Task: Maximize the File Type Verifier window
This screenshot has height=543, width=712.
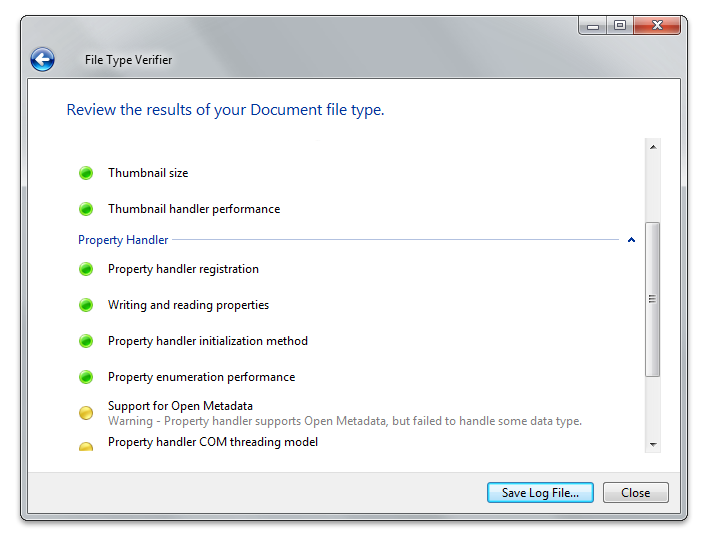Action: 620,25
